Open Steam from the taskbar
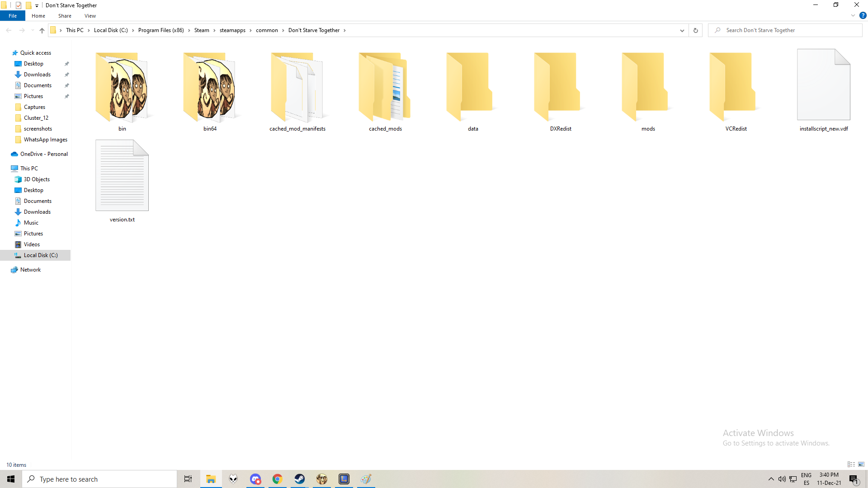Image resolution: width=868 pixels, height=488 pixels. tap(299, 479)
